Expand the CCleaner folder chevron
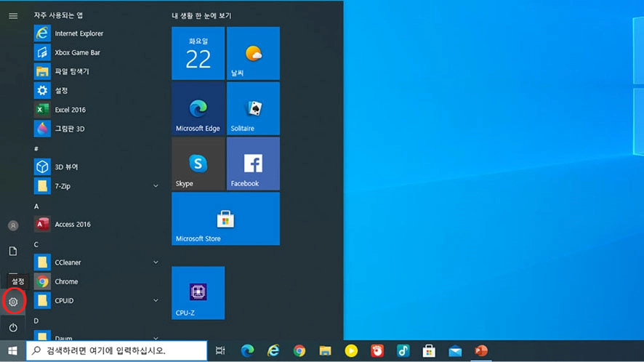 click(x=156, y=262)
